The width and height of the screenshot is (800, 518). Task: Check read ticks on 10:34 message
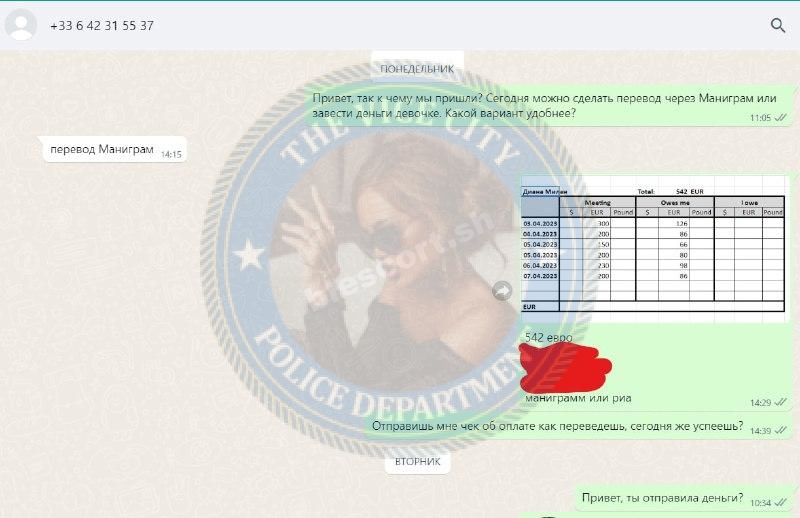pyautogui.click(x=781, y=503)
